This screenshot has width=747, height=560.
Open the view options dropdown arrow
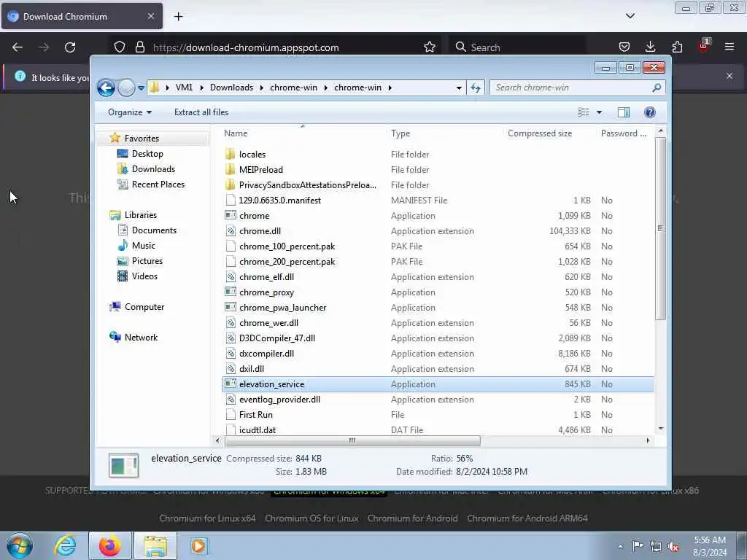click(600, 112)
